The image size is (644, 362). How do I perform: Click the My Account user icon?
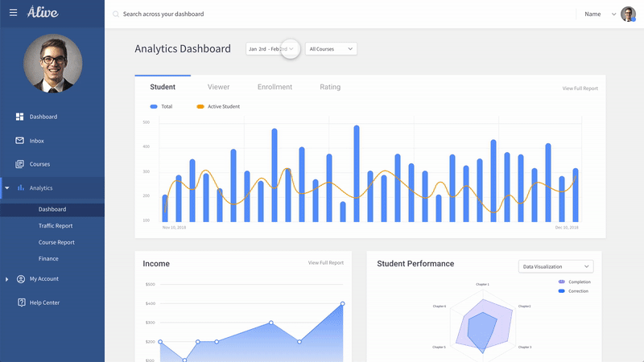click(x=21, y=278)
